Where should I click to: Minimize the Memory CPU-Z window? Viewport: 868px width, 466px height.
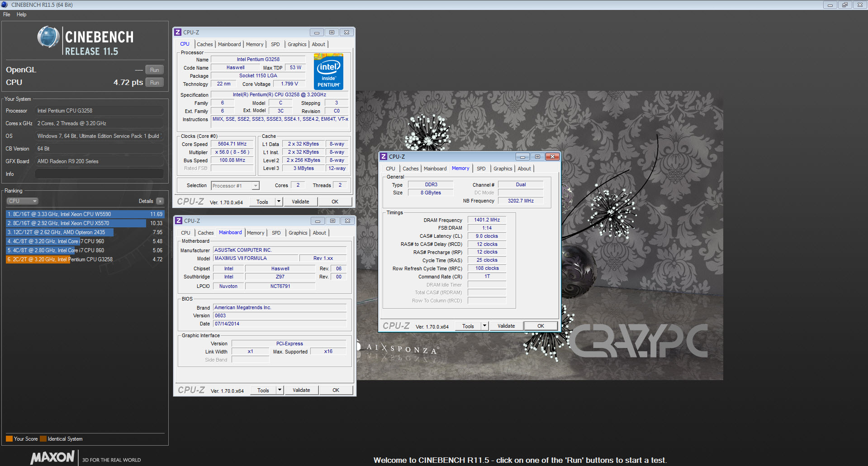pos(522,157)
